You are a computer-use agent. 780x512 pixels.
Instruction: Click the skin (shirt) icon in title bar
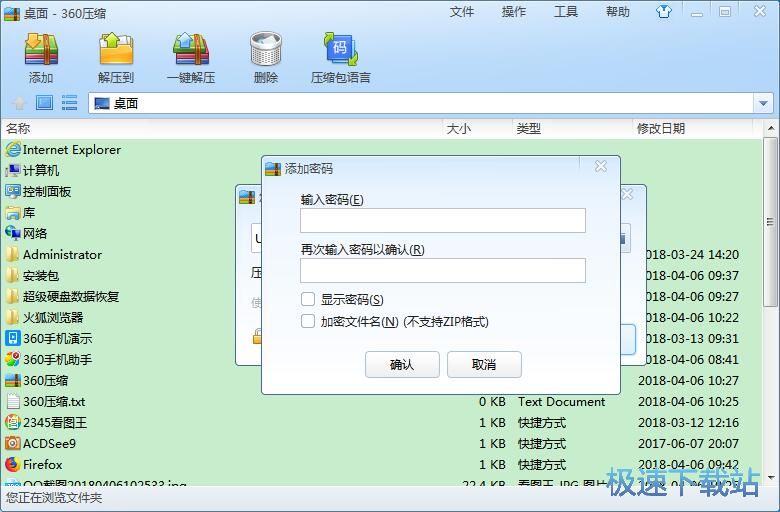tap(664, 12)
